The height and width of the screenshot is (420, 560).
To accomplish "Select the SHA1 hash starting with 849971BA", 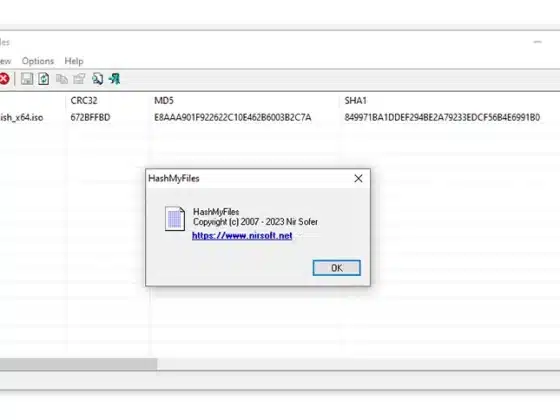I will coord(442,117).
